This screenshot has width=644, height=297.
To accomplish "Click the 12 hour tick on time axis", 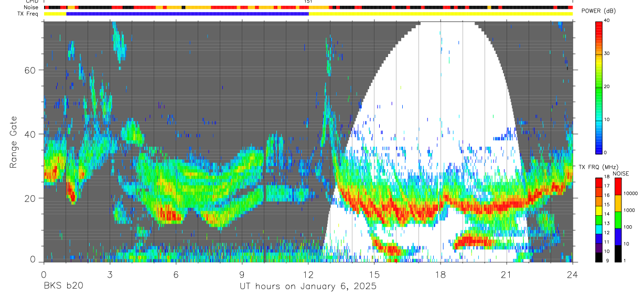I will (x=308, y=274).
